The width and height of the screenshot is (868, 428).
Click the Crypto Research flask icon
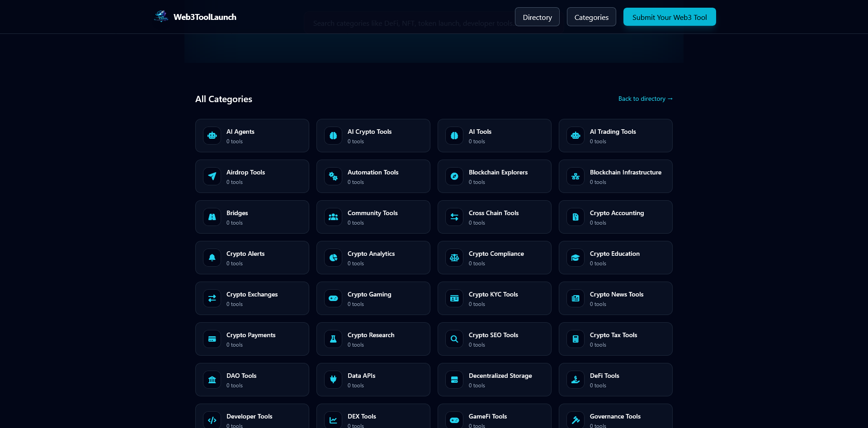(x=333, y=339)
